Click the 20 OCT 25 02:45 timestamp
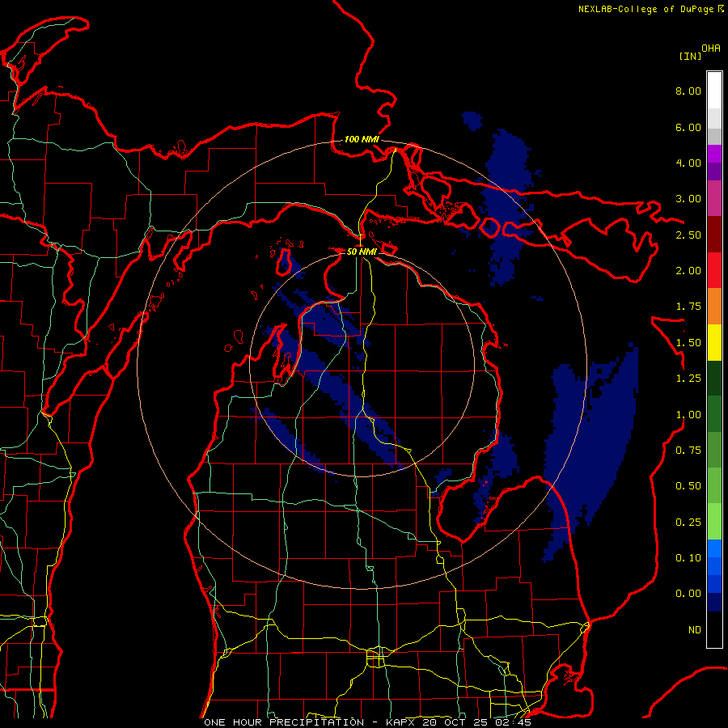728x728 pixels. tap(476, 722)
